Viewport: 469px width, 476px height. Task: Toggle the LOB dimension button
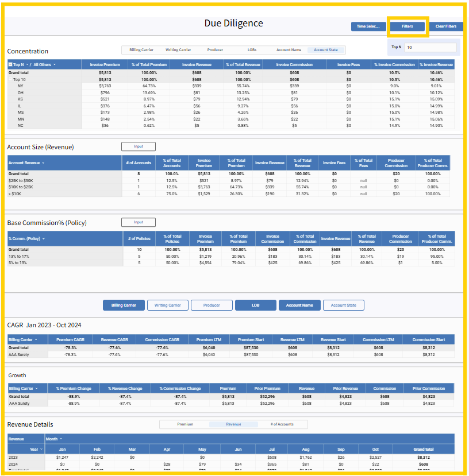coord(256,305)
